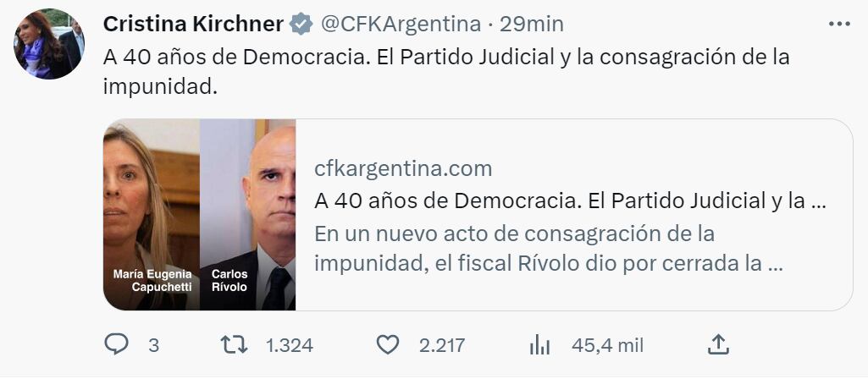Open the 29min timestamp permalink
868x379 pixels.
coord(532,25)
